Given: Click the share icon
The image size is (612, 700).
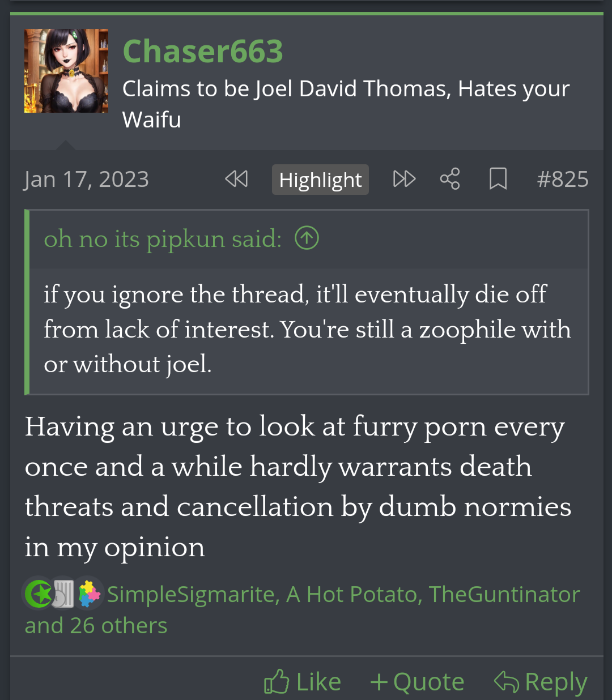Looking at the screenshot, I should click(x=450, y=179).
